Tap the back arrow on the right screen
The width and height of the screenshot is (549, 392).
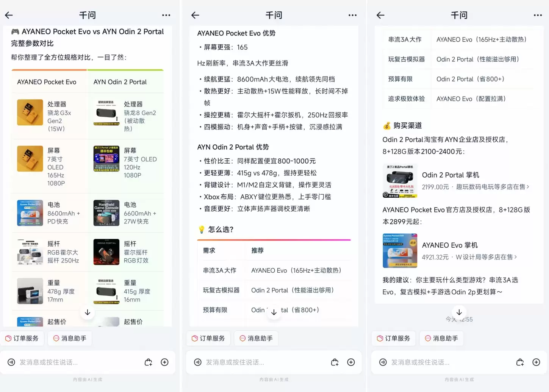[380, 15]
